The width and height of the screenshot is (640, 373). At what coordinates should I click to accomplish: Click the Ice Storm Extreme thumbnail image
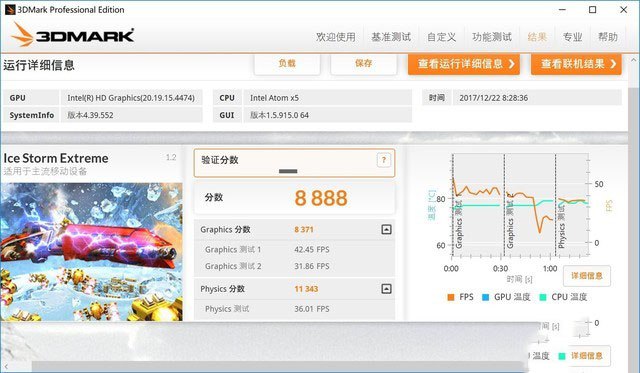[x=91, y=251]
